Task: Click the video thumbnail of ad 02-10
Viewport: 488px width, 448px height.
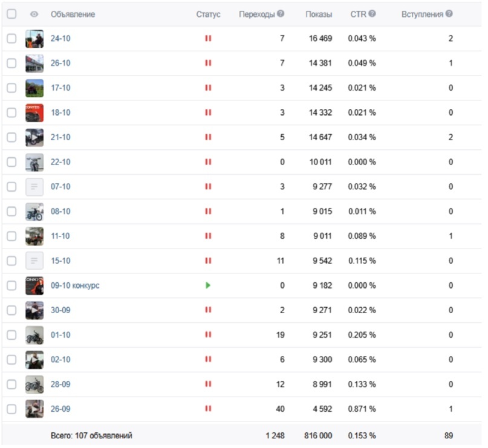Action: [34, 360]
